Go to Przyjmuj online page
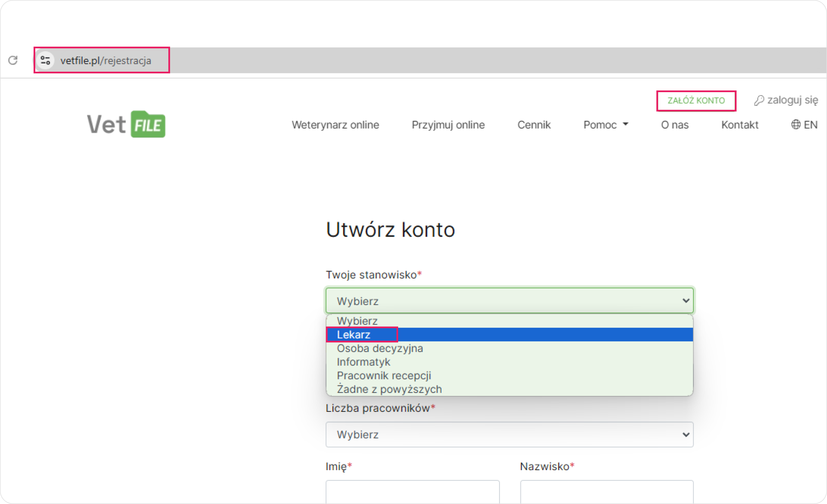This screenshot has height=504, width=827. 448,125
